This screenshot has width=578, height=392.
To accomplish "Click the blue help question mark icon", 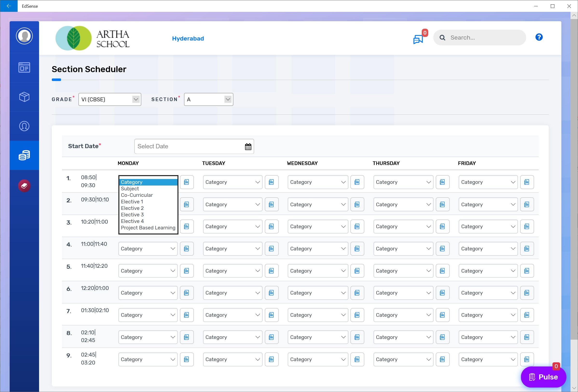I will [539, 37].
